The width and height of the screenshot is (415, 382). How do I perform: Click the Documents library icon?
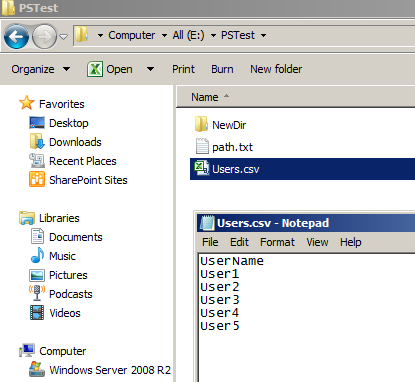[37, 236]
